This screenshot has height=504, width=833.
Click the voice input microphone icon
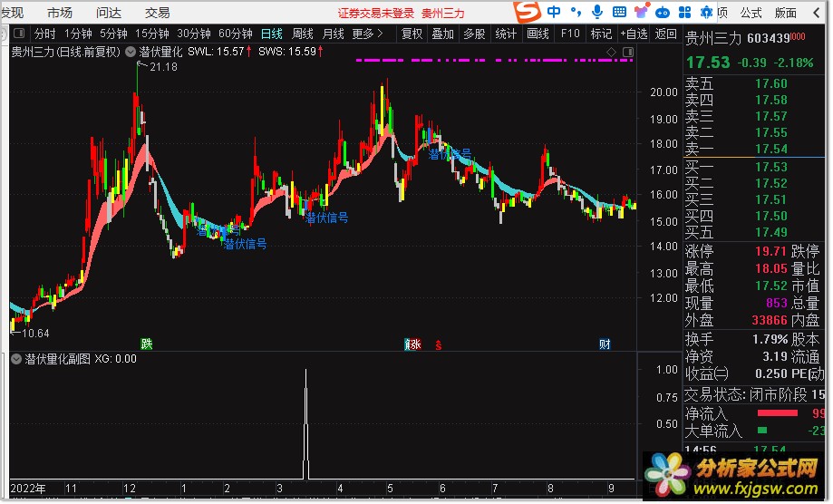pyautogui.click(x=597, y=12)
